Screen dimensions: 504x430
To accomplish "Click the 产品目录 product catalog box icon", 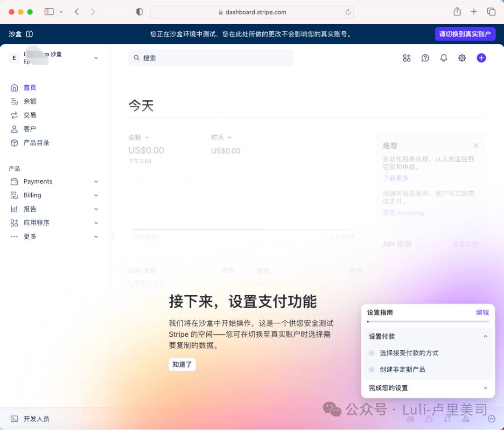I will 14,143.
